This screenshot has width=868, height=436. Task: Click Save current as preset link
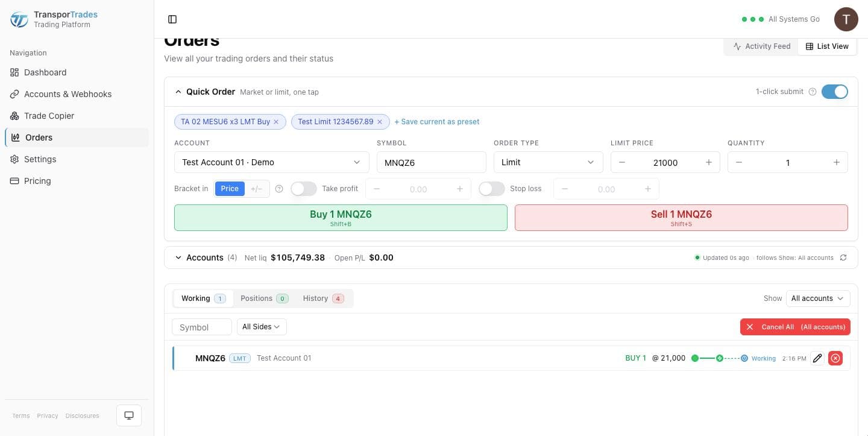click(437, 122)
